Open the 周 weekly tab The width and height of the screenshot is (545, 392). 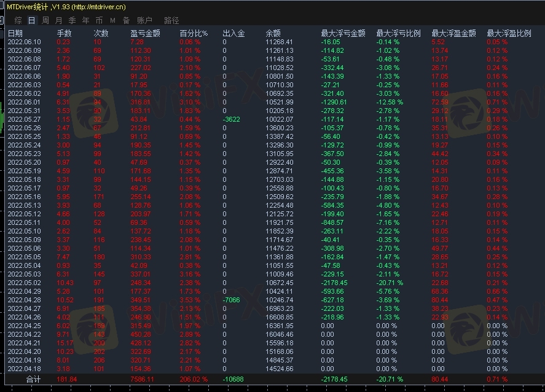tap(45, 20)
